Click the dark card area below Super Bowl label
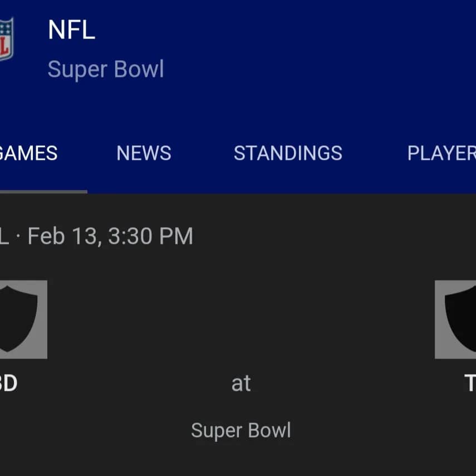The image size is (476, 476). click(241, 459)
